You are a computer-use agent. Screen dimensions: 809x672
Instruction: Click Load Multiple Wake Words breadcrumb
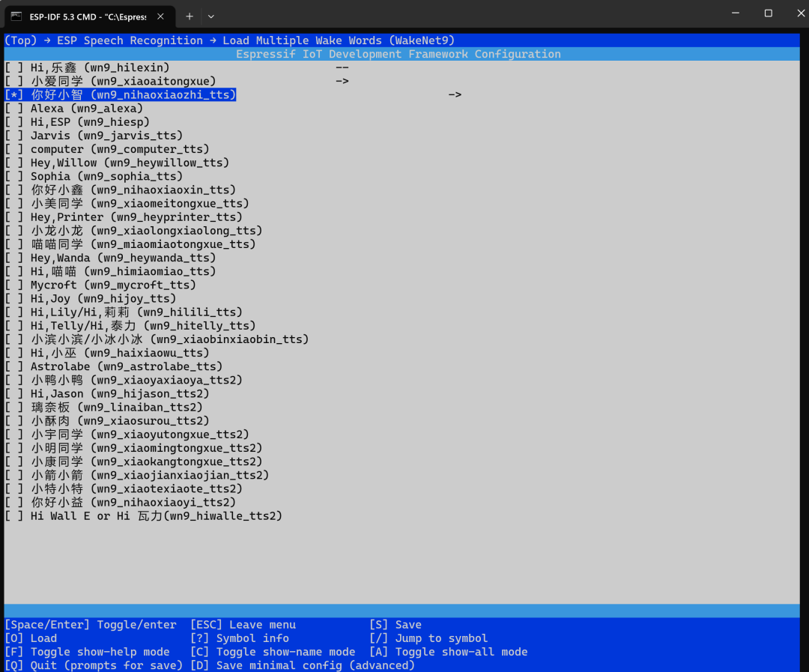339,40
